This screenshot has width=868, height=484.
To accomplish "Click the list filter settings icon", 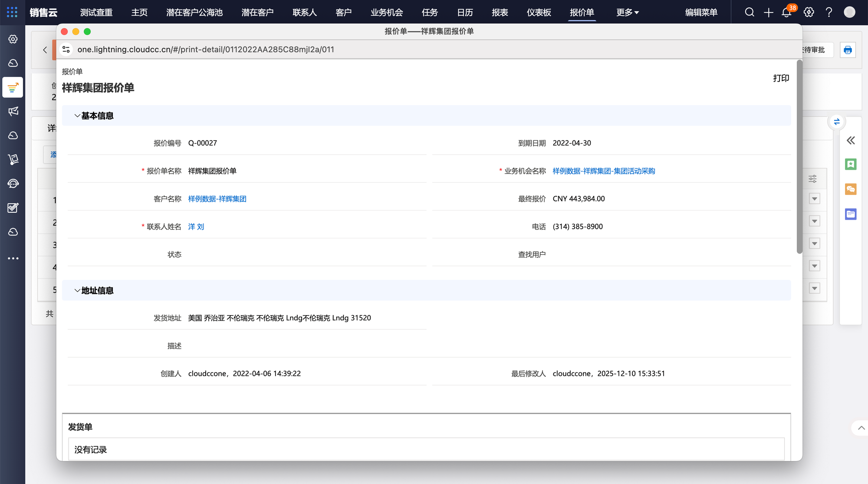I will (812, 179).
